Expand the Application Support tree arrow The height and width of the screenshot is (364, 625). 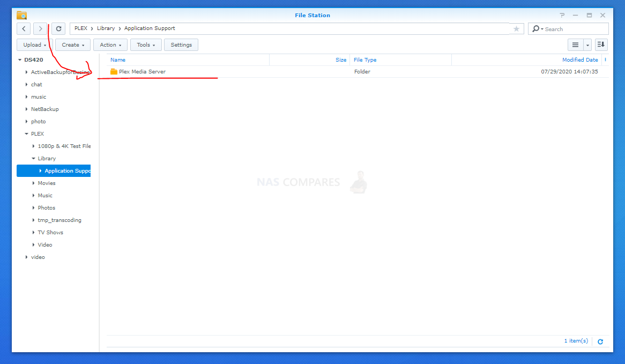40,171
